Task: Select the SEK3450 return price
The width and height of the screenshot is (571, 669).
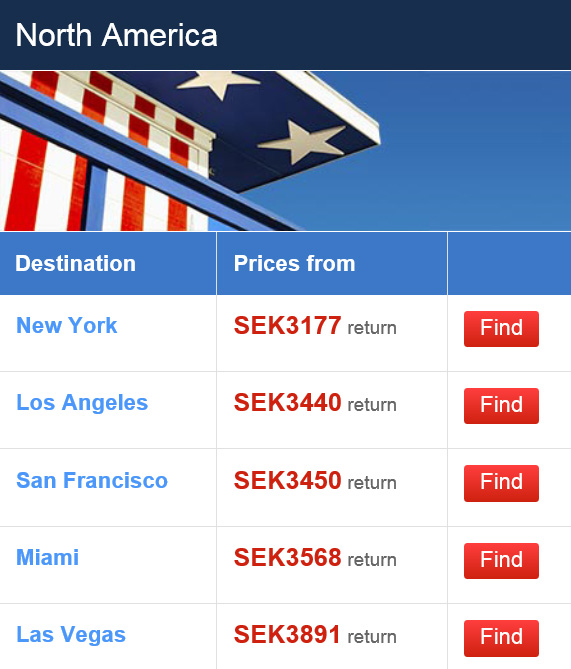Action: 315,480
